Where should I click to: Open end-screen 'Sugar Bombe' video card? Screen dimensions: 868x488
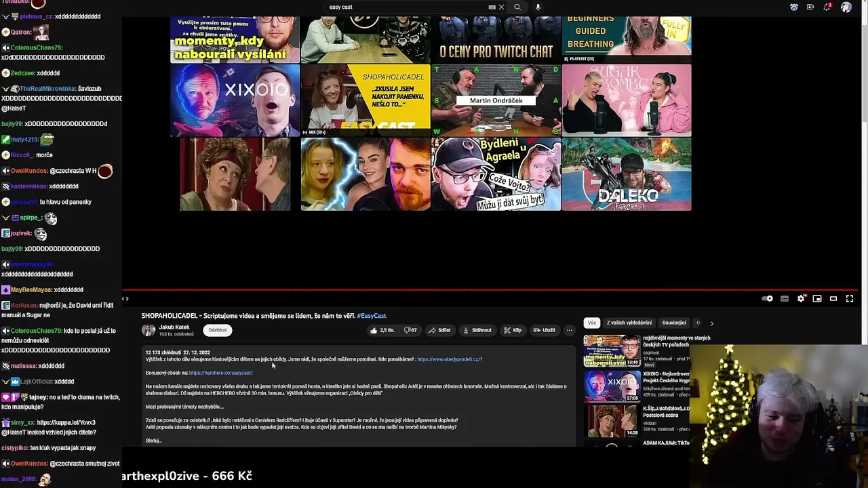click(x=627, y=100)
